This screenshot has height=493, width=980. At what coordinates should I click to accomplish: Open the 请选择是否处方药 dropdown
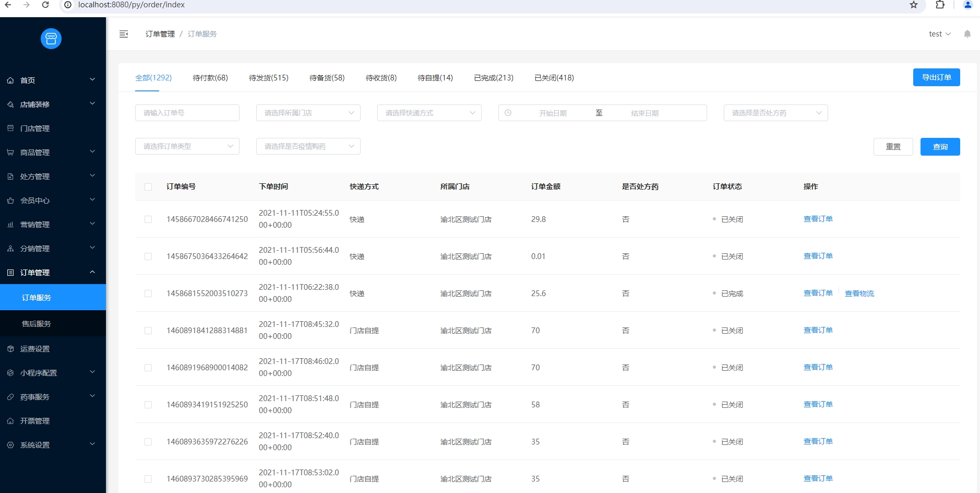tap(776, 113)
